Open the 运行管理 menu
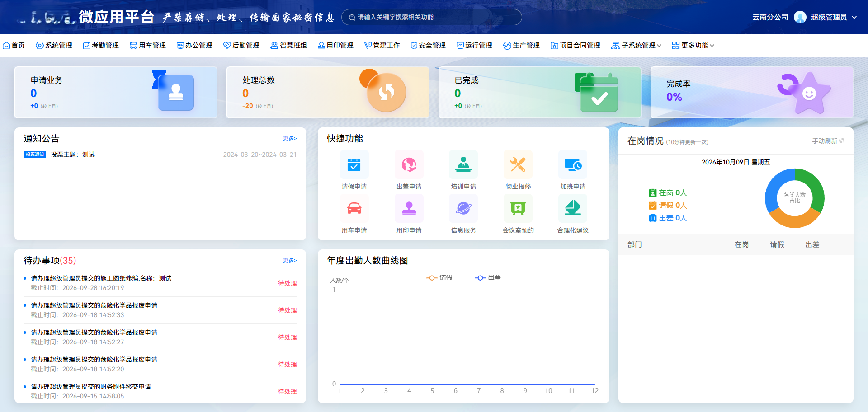Image resolution: width=868 pixels, height=412 pixels. 474,46
